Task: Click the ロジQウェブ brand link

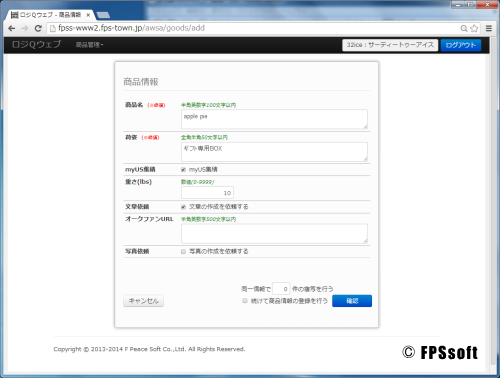Action: click(x=36, y=44)
